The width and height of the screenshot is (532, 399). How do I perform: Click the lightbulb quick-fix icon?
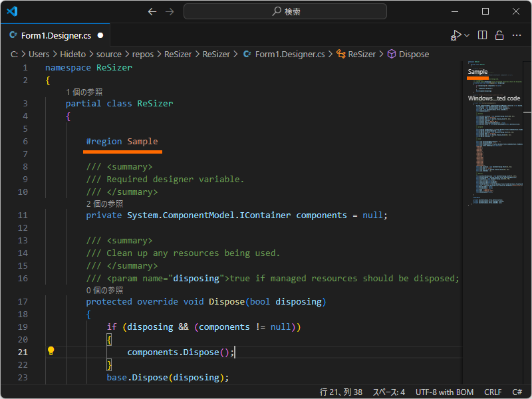pos(51,352)
